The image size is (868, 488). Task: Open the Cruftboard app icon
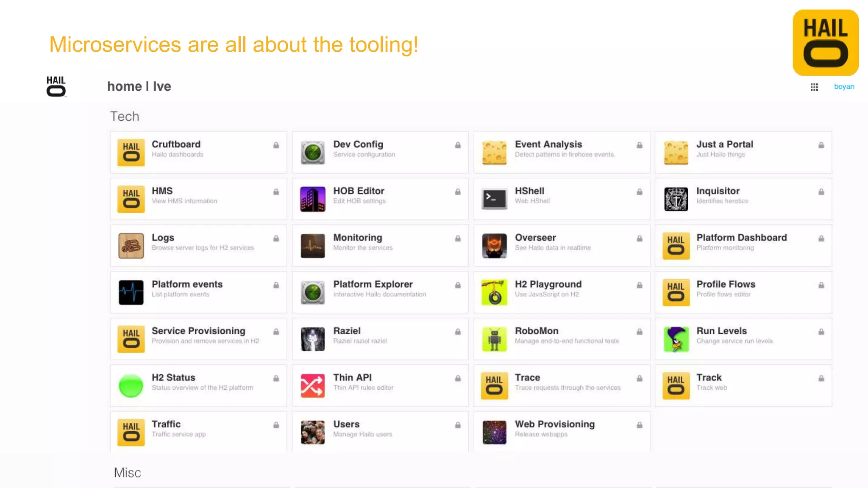coord(131,152)
